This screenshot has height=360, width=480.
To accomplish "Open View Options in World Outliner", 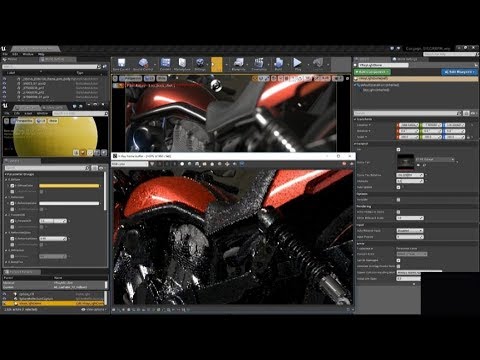I will 94,310.
